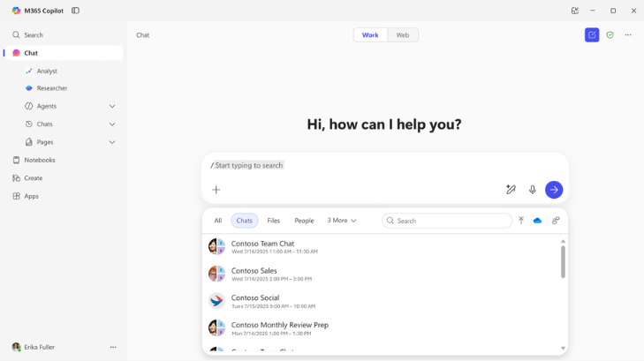The width and height of the screenshot is (644, 361).
Task: Select the Contoso Sales chat
Action: point(382,274)
